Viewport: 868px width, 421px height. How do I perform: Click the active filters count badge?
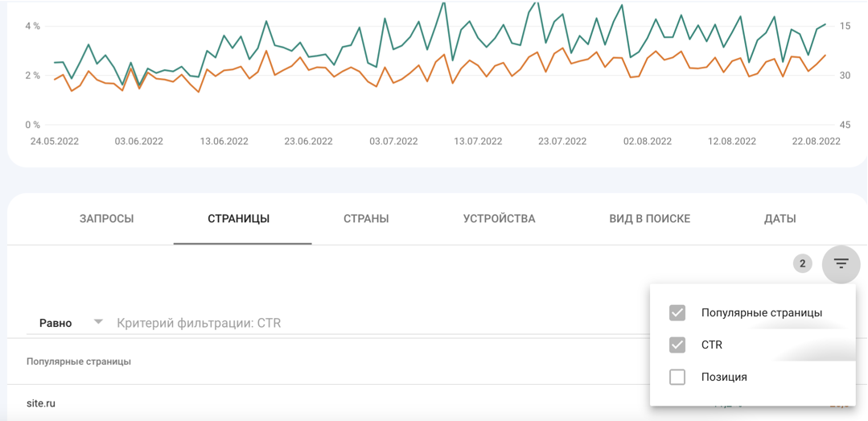[802, 263]
